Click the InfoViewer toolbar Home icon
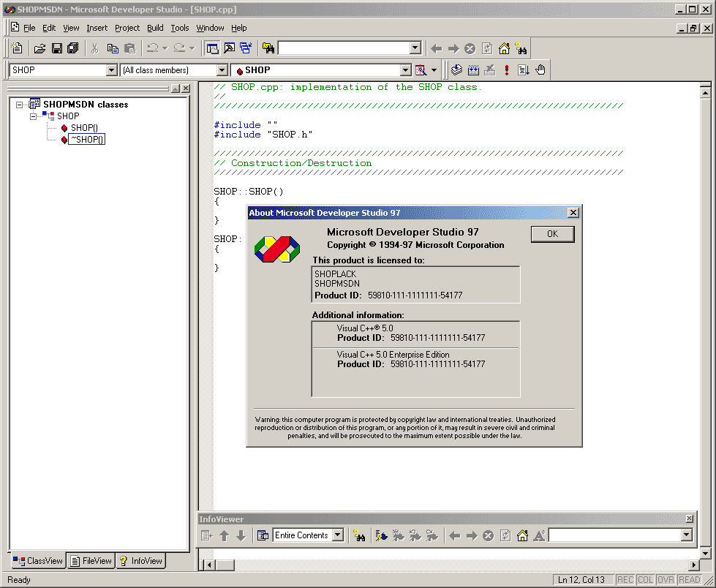This screenshot has height=588, width=716. pos(522,535)
